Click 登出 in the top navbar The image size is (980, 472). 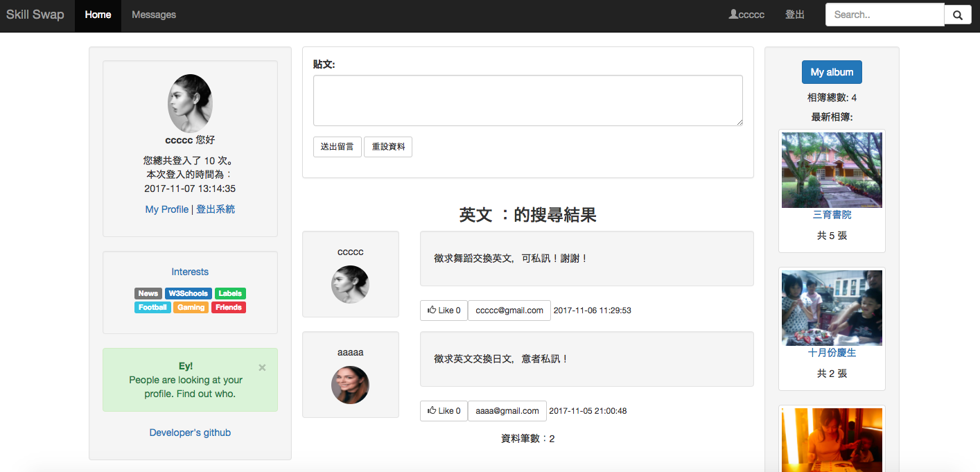tap(795, 15)
